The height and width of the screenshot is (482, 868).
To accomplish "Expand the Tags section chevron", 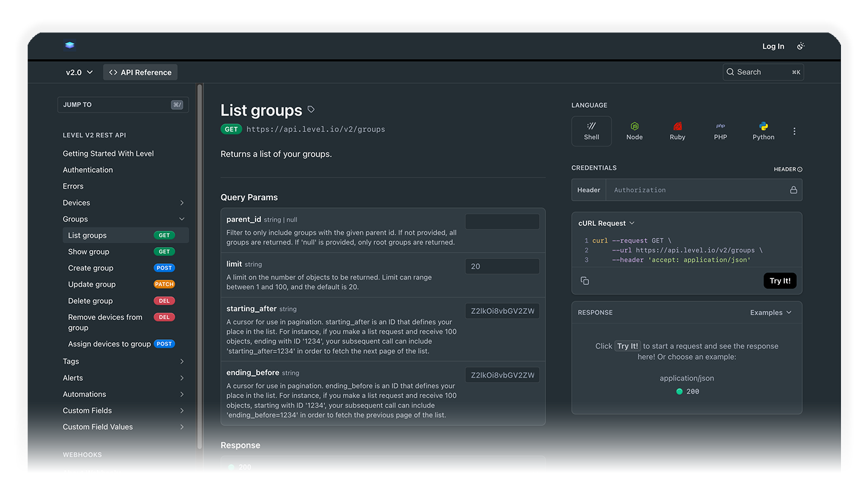I will [x=182, y=361].
